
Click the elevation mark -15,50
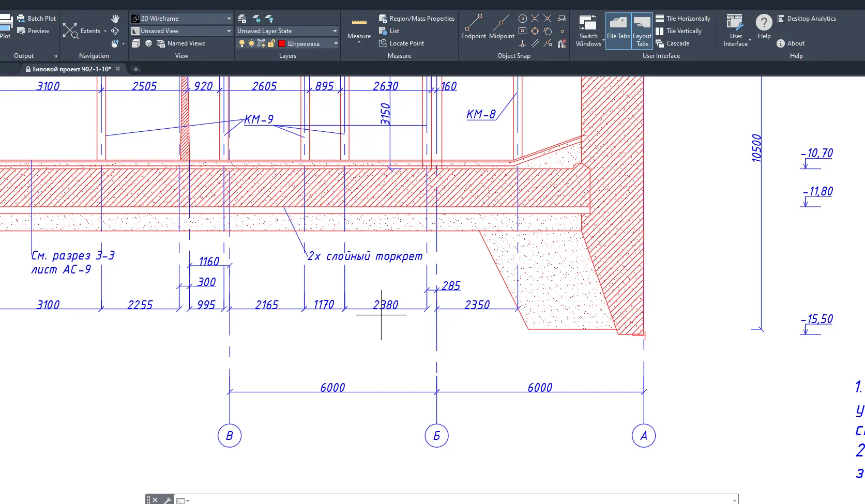(x=817, y=319)
